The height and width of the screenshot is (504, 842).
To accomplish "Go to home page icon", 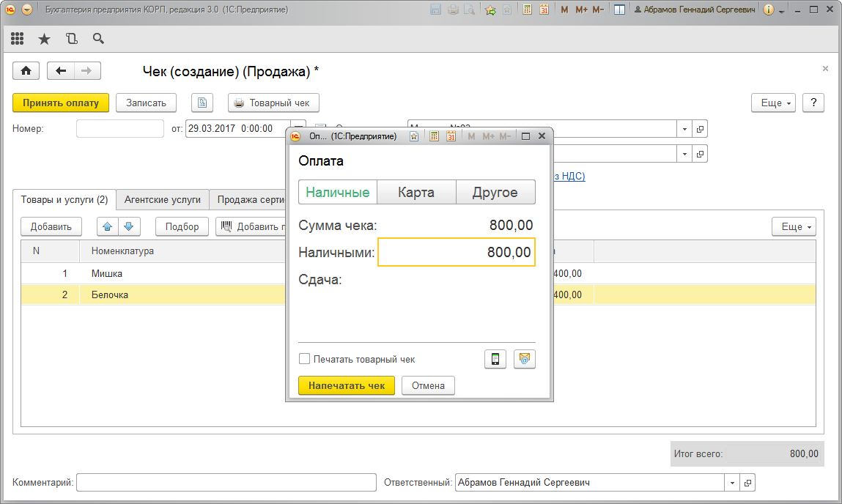I will (26, 71).
